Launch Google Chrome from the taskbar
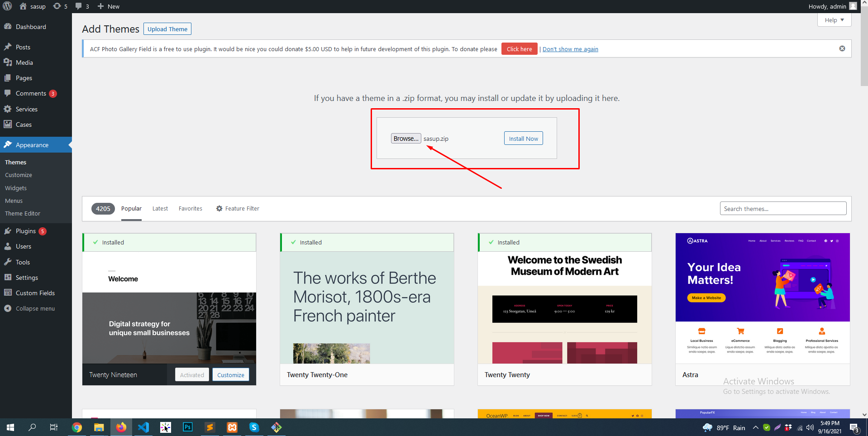This screenshot has width=868, height=436. tap(77, 427)
